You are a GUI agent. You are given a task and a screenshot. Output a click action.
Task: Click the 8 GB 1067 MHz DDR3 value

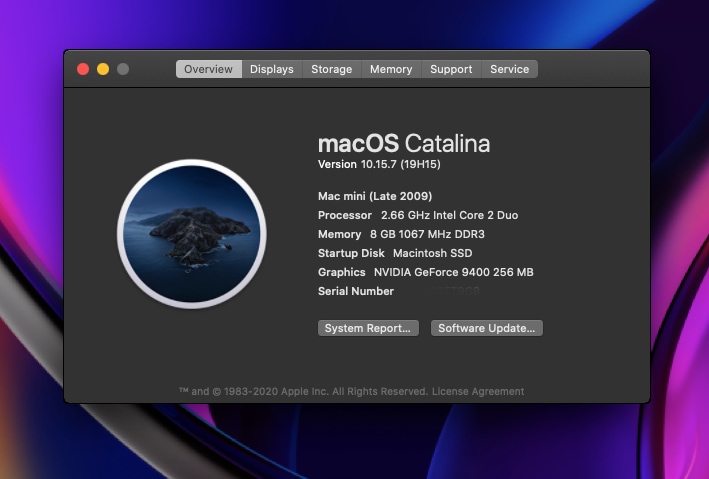[x=427, y=234]
